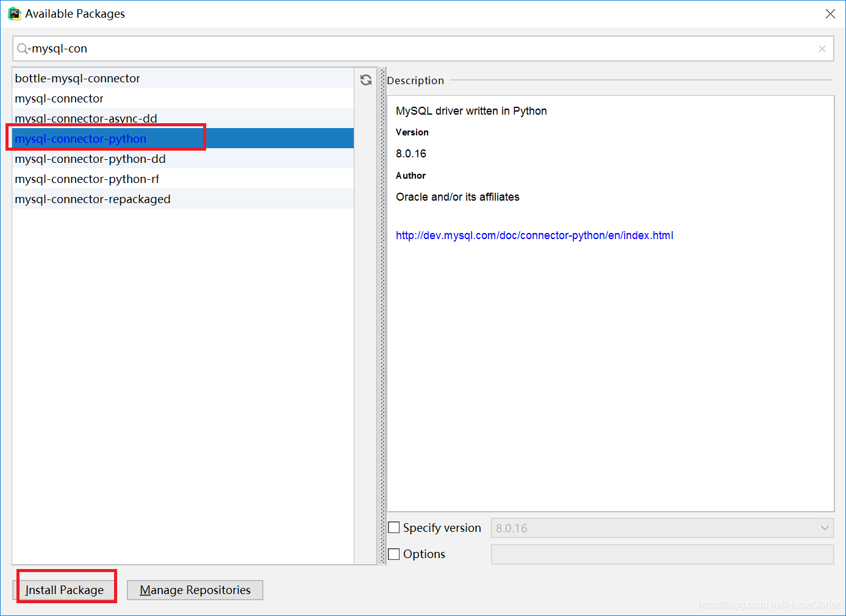Click 'Oracle and/or its affiliates' author text

pos(457,197)
